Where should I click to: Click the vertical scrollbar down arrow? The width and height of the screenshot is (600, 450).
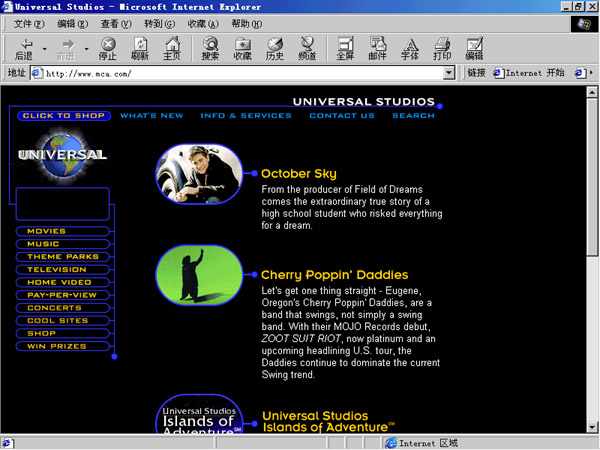point(592,427)
